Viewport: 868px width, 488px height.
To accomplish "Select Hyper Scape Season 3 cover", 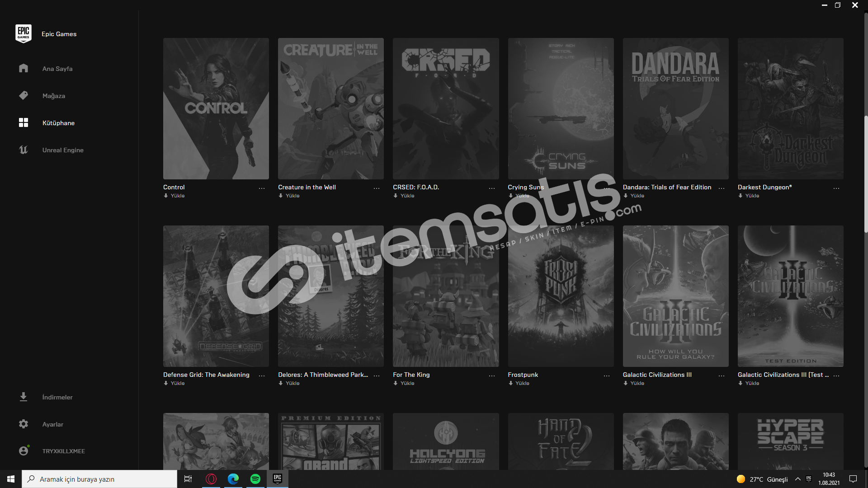I will click(791, 441).
